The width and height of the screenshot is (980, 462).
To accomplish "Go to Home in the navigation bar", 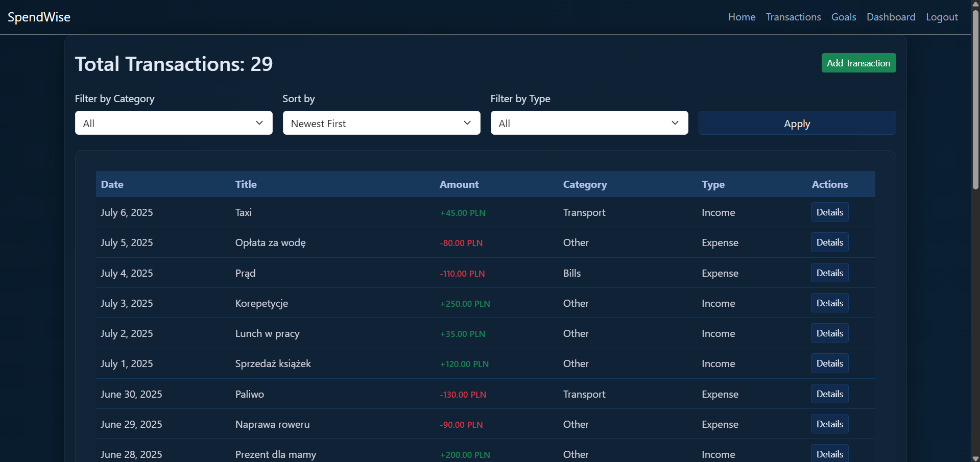I will [x=742, y=17].
